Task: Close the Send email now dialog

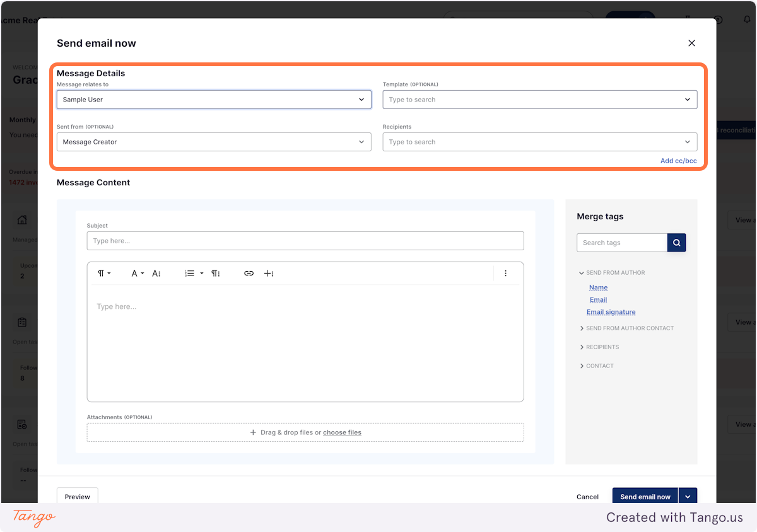Action: (x=691, y=43)
